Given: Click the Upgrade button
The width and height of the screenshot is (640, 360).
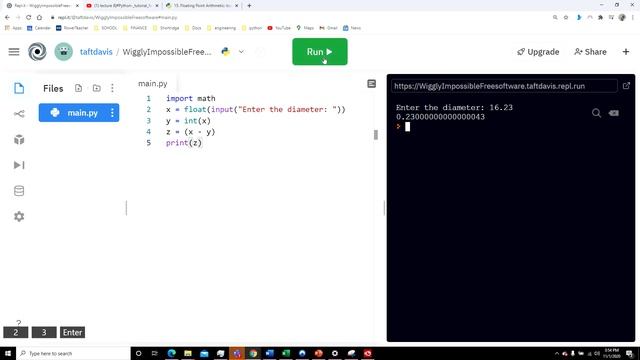Looking at the screenshot, I should (x=538, y=52).
